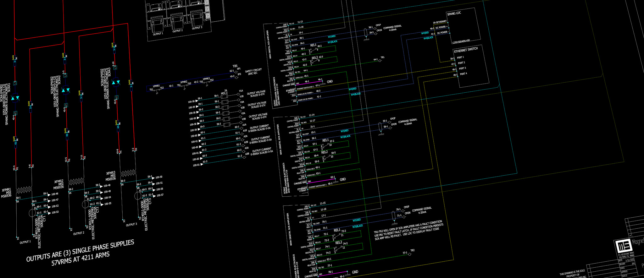Click the 'CM3N' terminal label
Viewport: 644px width, 278px height.
[x=408, y=213]
